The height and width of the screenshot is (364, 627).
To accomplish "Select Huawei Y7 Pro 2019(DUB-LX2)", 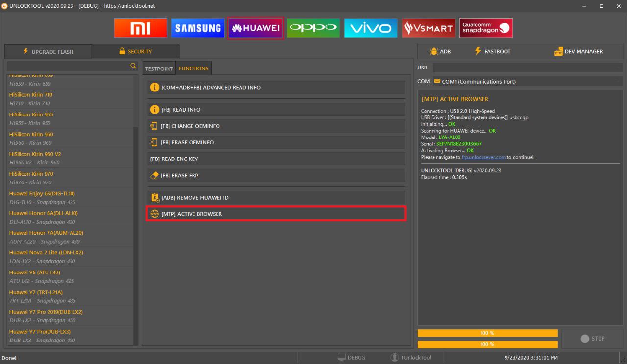I will coord(70,316).
